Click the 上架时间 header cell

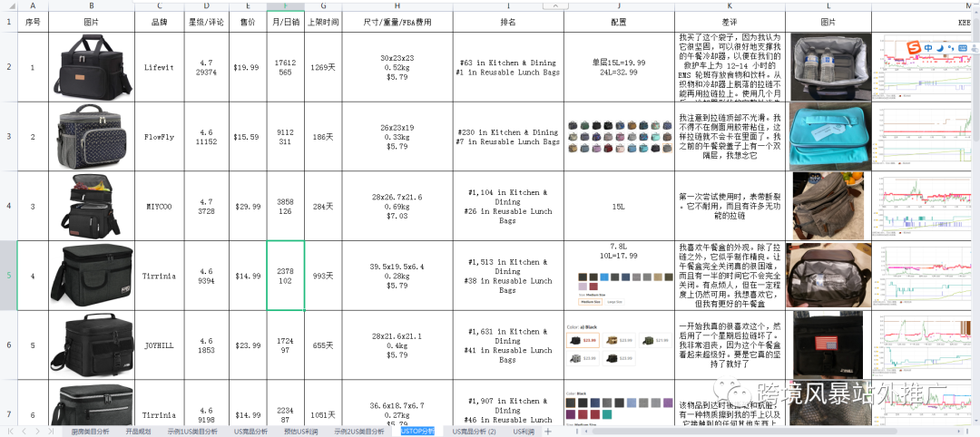pyautogui.click(x=323, y=22)
